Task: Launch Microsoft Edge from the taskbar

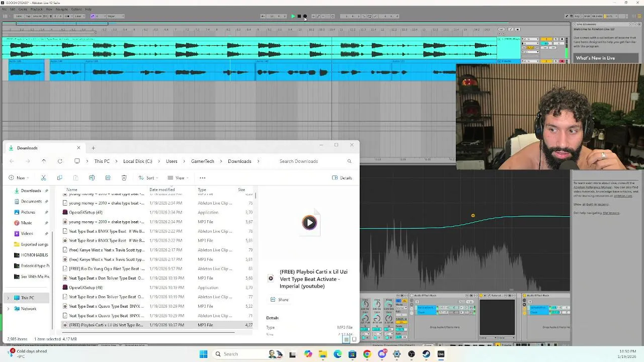Action: point(338,354)
